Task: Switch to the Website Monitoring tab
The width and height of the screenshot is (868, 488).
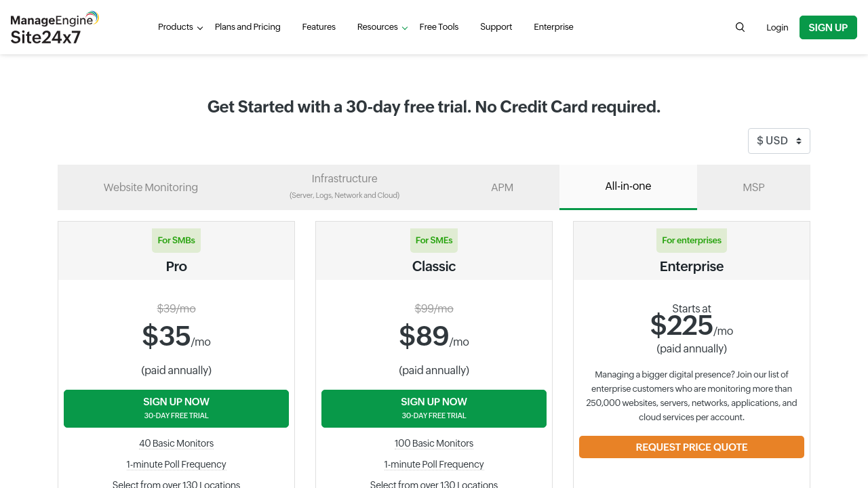Action: pos(151,187)
